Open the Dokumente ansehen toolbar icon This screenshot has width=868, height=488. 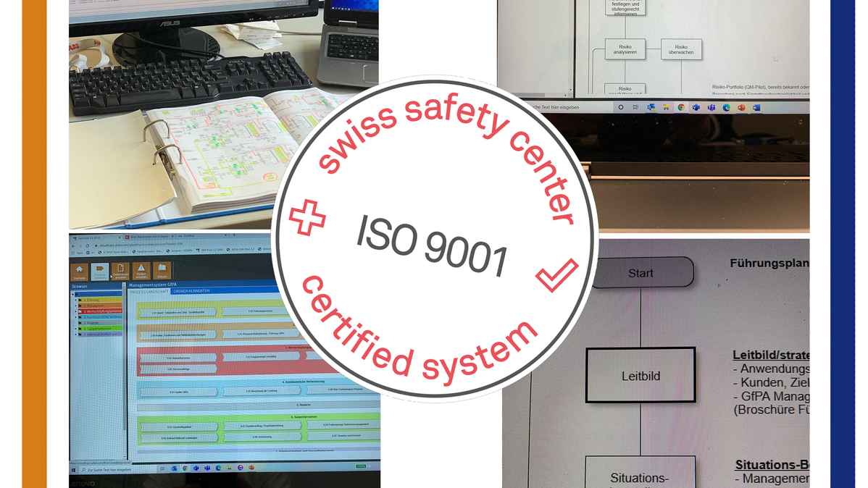110,272
